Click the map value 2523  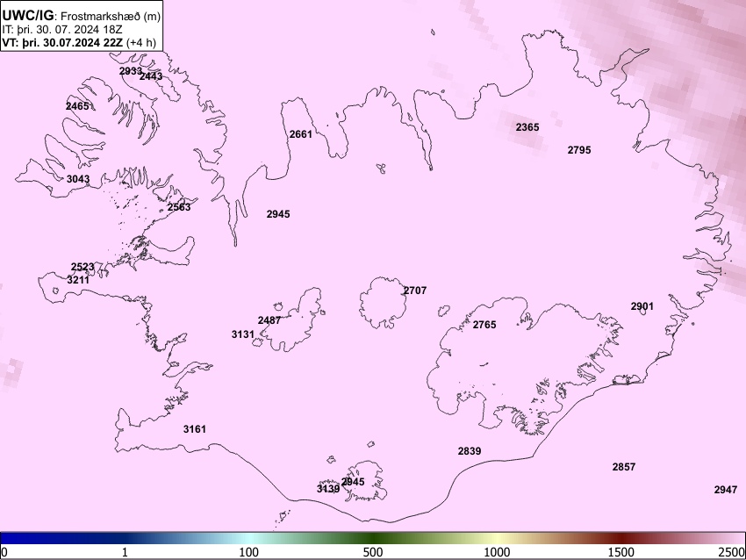pos(82,267)
